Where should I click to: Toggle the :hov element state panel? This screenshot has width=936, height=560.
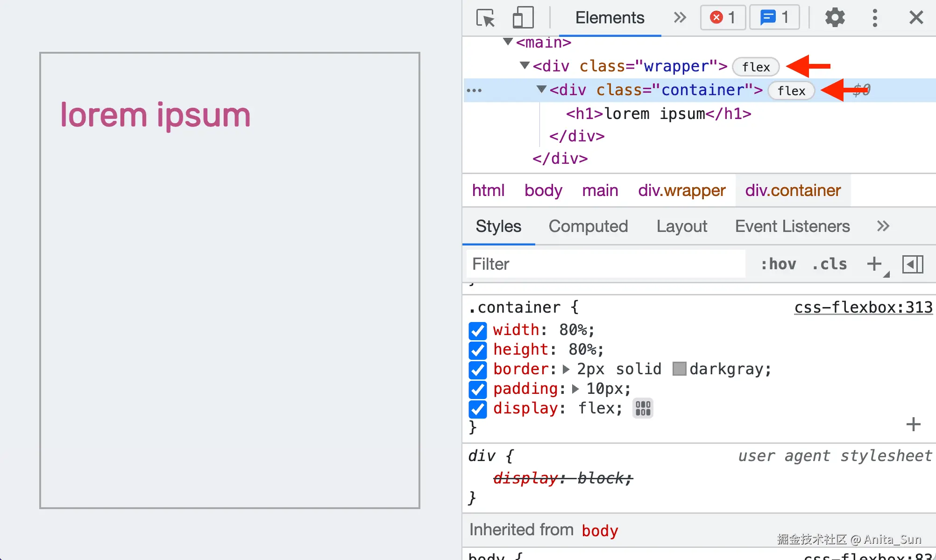778,264
